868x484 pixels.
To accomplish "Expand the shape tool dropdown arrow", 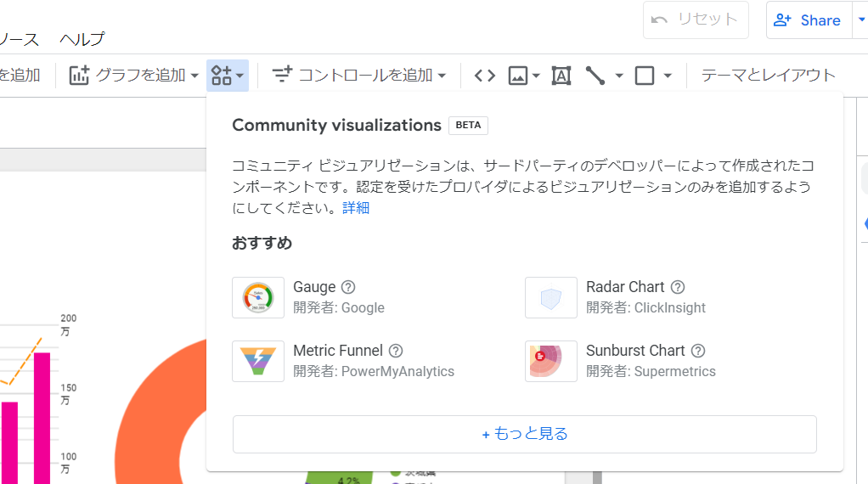I will click(668, 76).
